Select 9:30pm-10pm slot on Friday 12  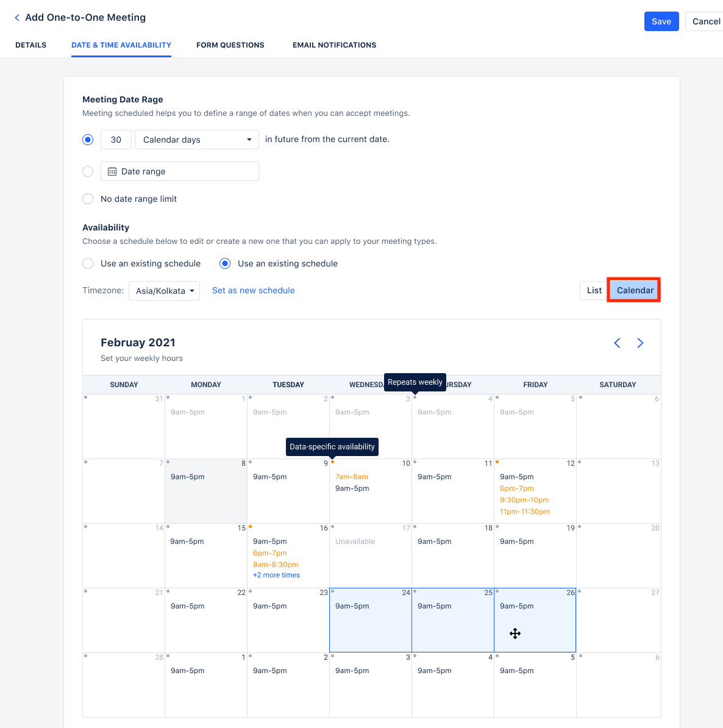pos(524,500)
